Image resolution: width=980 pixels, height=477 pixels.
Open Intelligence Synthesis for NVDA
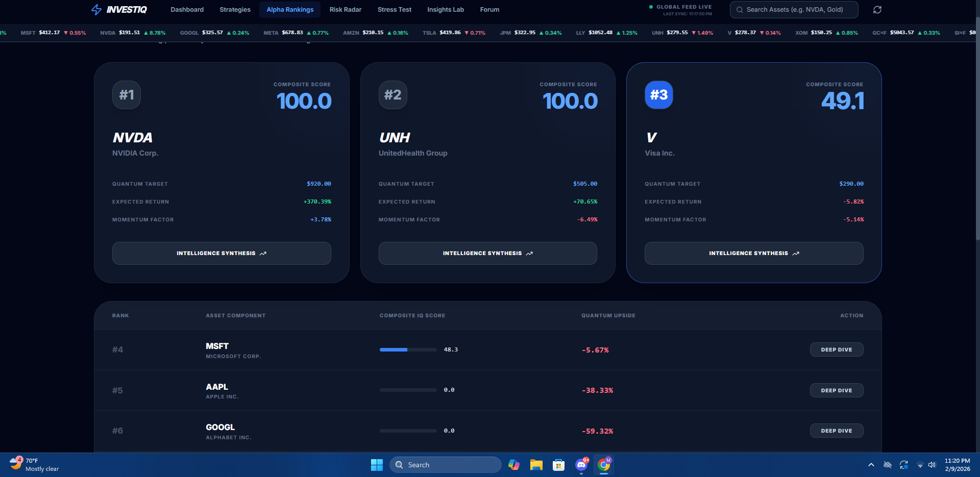[222, 254]
